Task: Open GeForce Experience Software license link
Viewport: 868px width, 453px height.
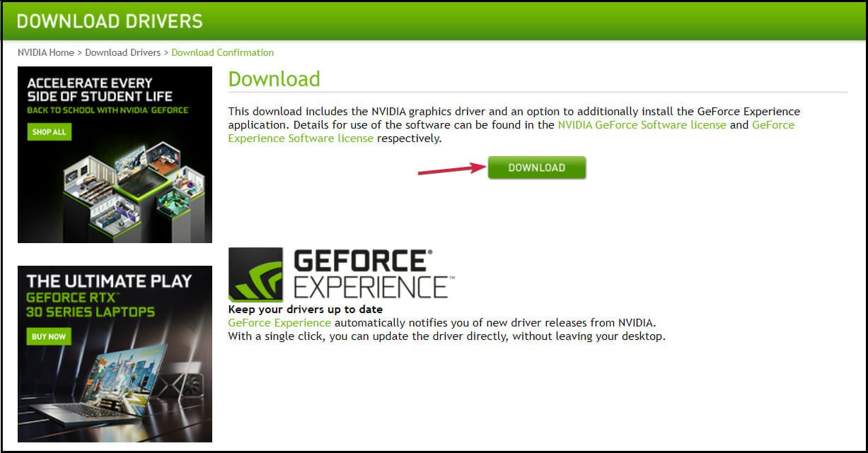Action: click(x=511, y=131)
